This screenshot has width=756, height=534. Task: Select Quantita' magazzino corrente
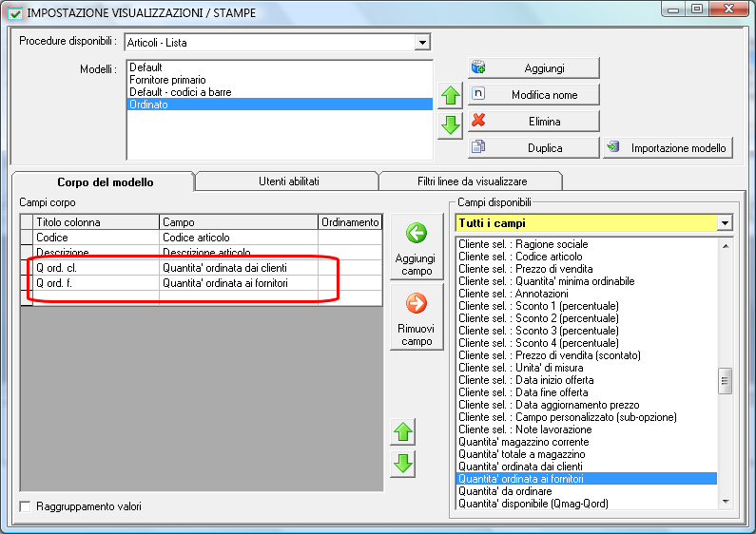coord(587,442)
